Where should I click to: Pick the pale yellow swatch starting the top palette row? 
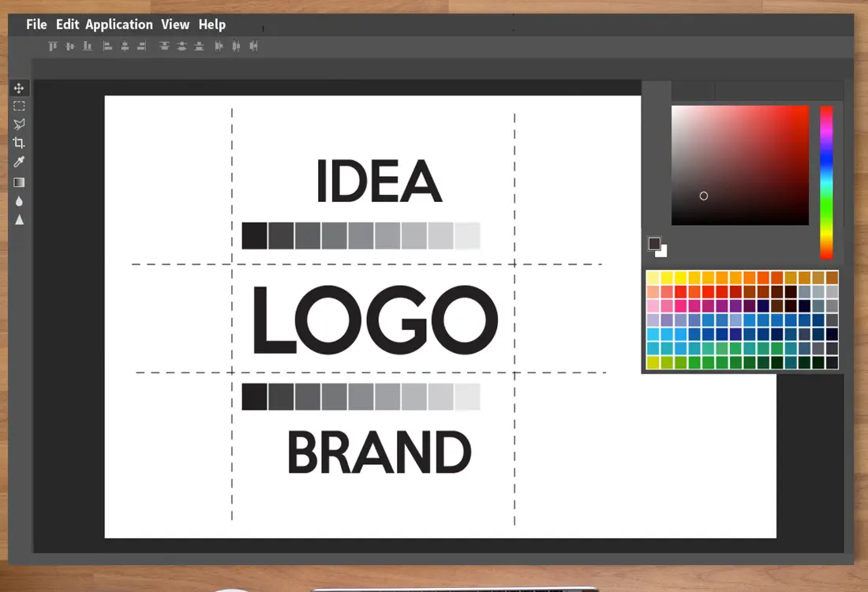[x=653, y=278]
